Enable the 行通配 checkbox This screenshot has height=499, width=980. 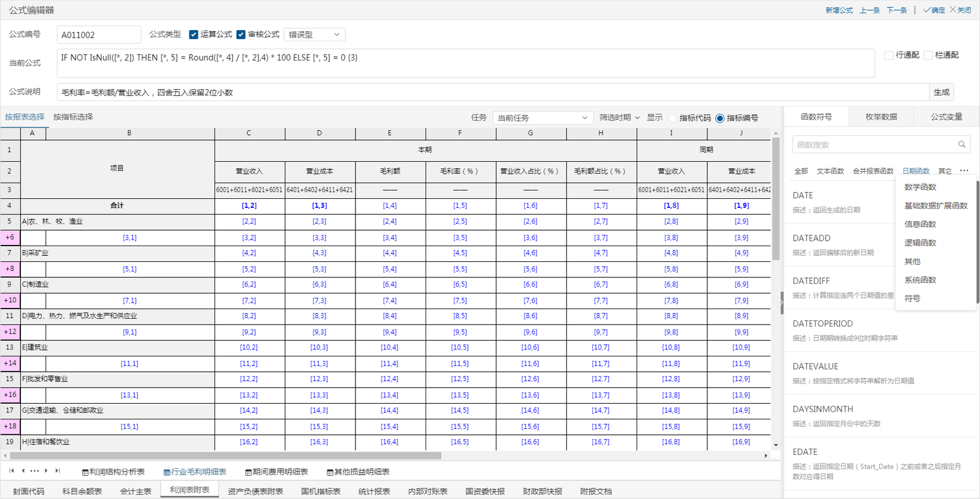888,55
